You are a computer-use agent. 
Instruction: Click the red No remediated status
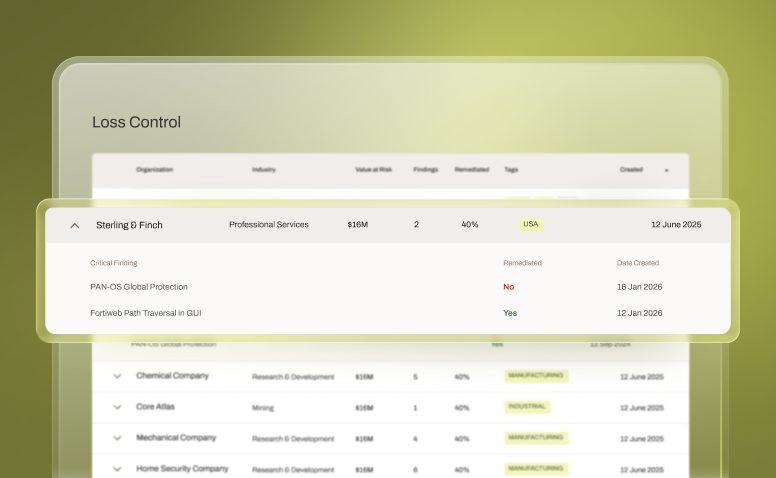(509, 287)
